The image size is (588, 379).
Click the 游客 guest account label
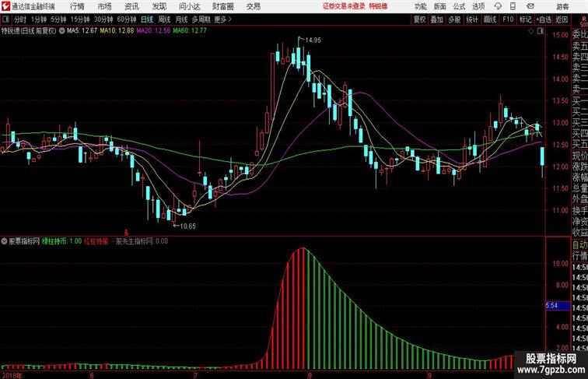click(x=562, y=6)
